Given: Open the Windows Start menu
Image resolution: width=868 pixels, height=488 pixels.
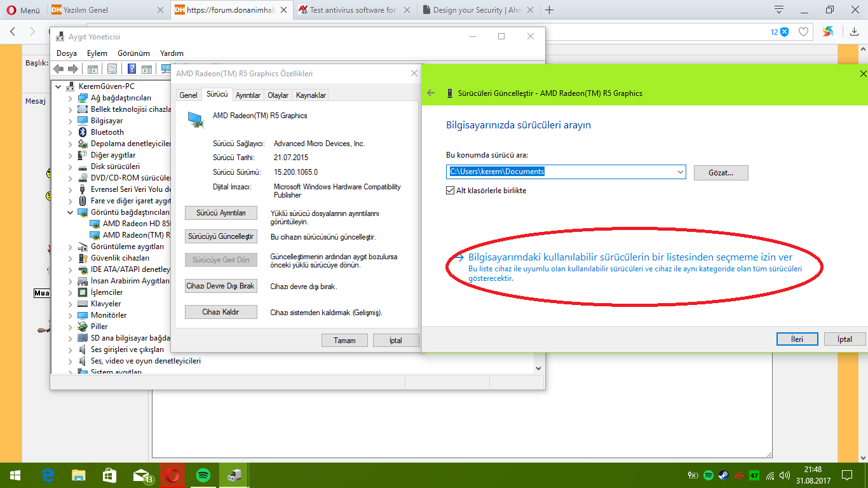Looking at the screenshot, I should pyautogui.click(x=14, y=475).
